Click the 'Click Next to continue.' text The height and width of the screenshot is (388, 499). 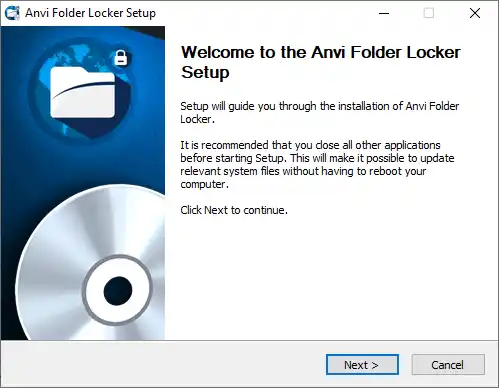[234, 210]
